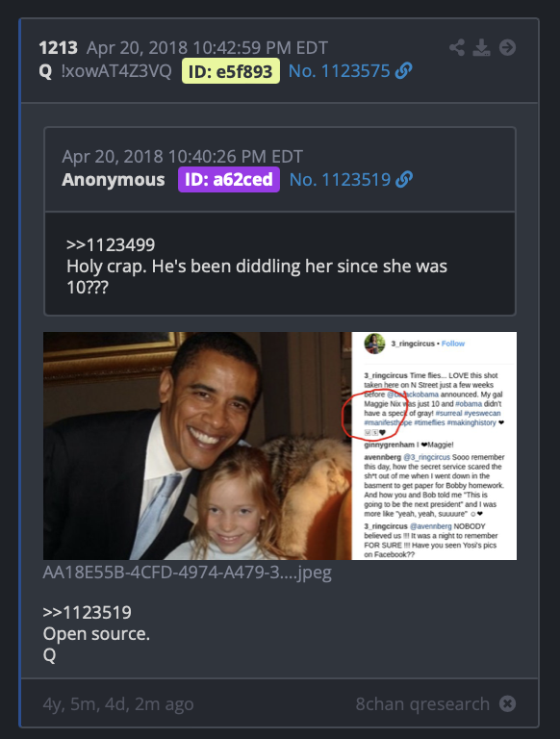The width and height of the screenshot is (560, 739).
Task: Click the download icon for post 1213
Action: point(481,47)
